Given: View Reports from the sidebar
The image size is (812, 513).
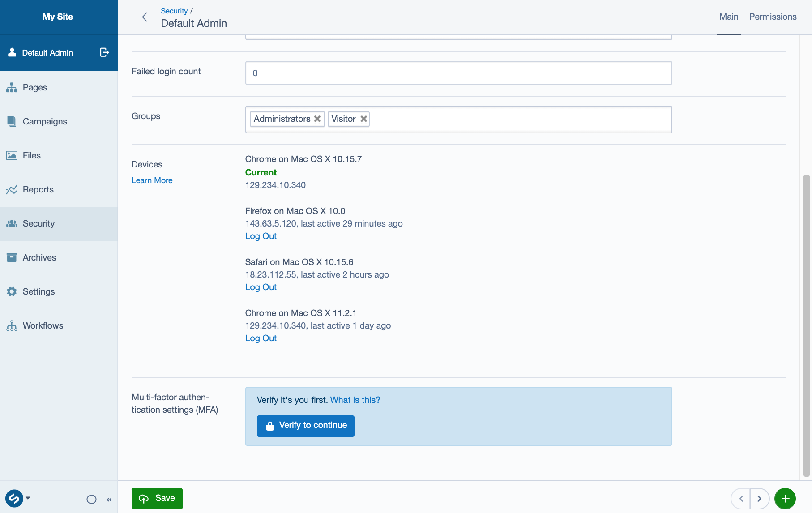Looking at the screenshot, I should point(38,189).
